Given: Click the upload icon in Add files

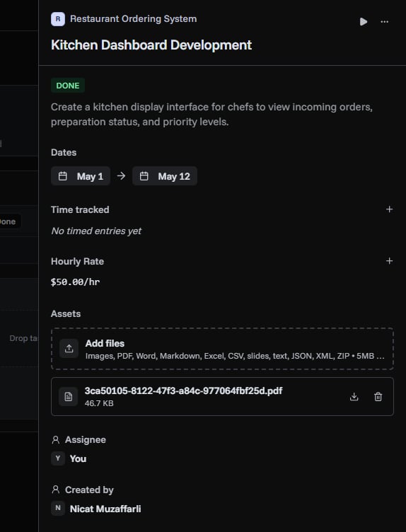Looking at the screenshot, I should [69, 349].
